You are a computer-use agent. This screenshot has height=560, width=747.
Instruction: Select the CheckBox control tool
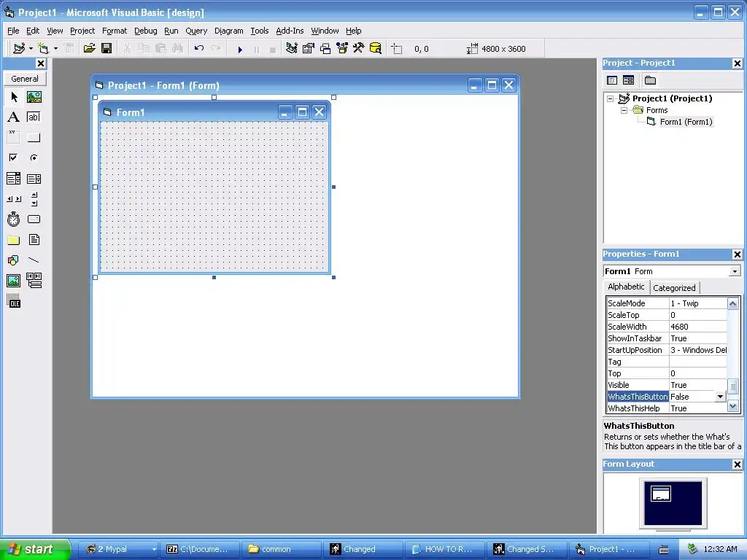(14, 157)
